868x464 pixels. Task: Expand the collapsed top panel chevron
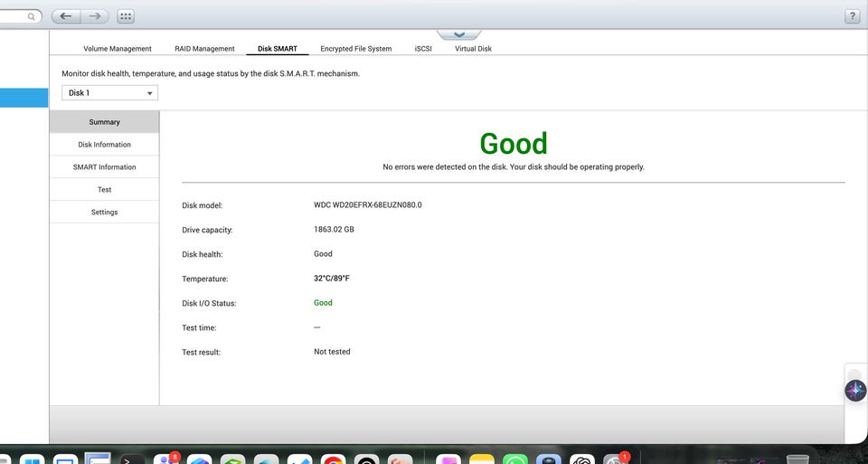point(459,35)
